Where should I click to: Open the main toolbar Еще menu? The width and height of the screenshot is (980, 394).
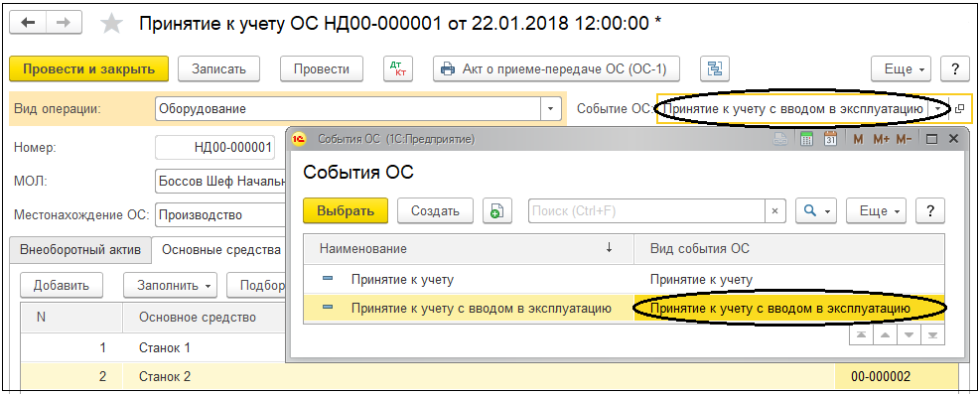click(902, 69)
